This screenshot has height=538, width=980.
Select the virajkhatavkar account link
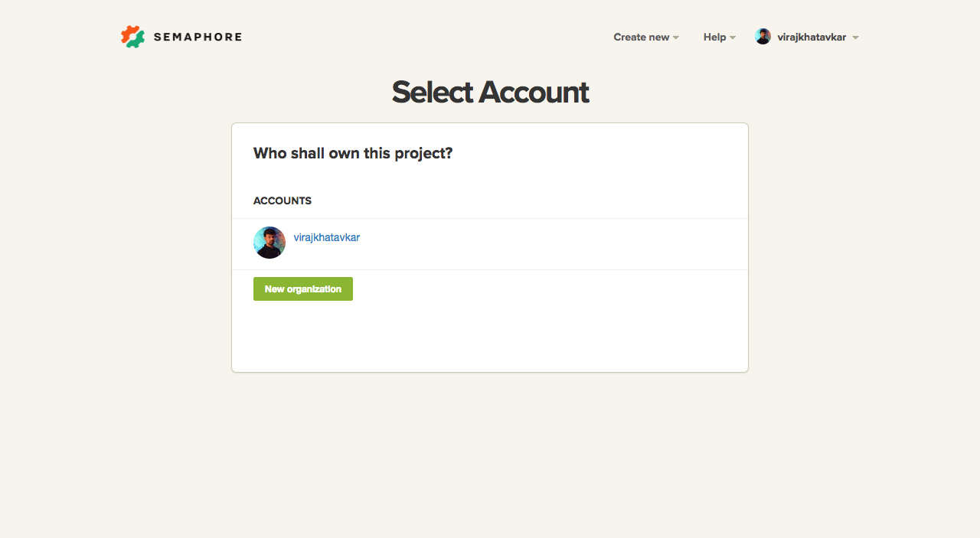327,237
